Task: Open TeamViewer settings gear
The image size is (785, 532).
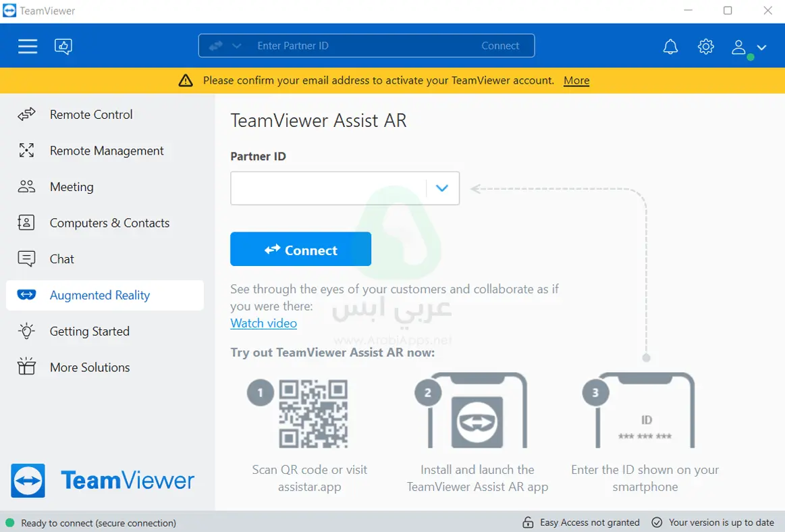Action: [705, 46]
